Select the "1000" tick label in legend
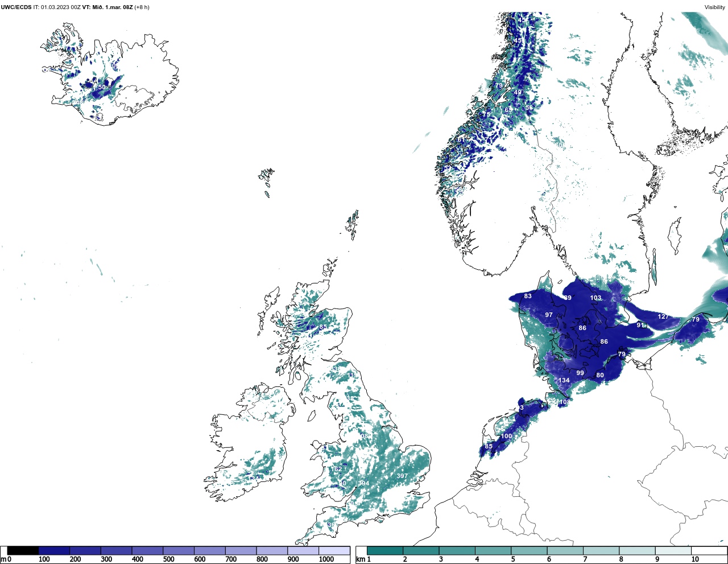 [x=326, y=559]
